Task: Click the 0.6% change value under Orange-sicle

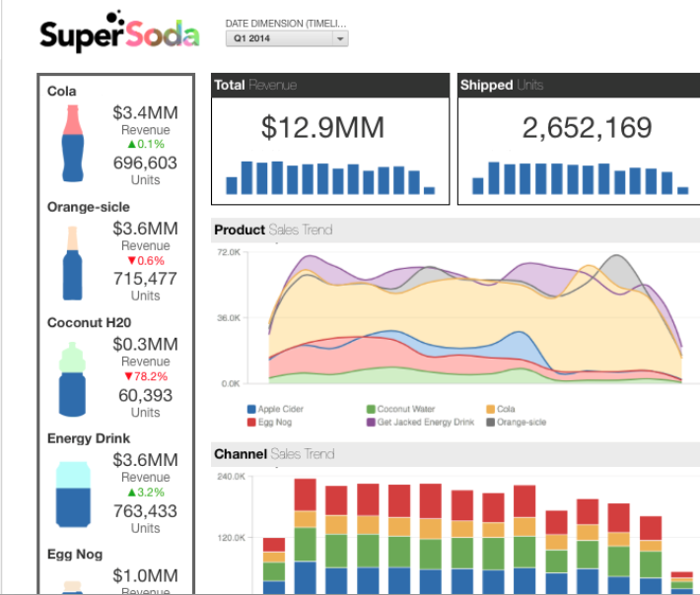Action: (x=151, y=260)
